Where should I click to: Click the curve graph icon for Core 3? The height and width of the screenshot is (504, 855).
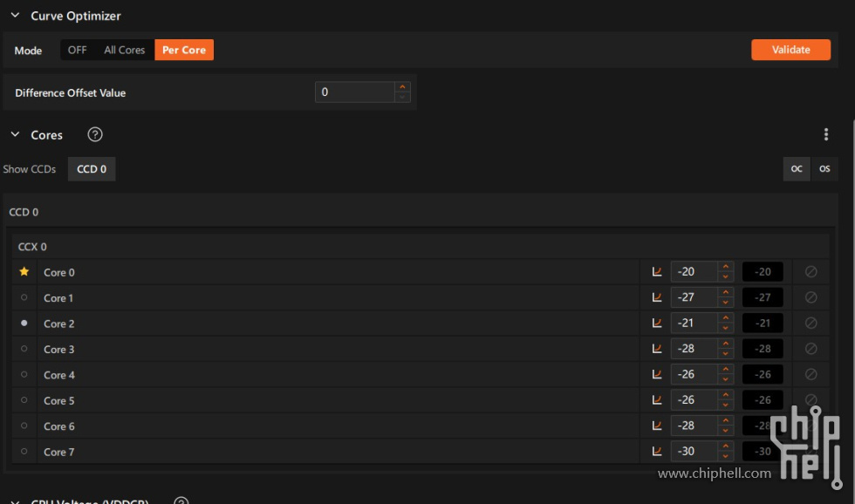click(657, 349)
